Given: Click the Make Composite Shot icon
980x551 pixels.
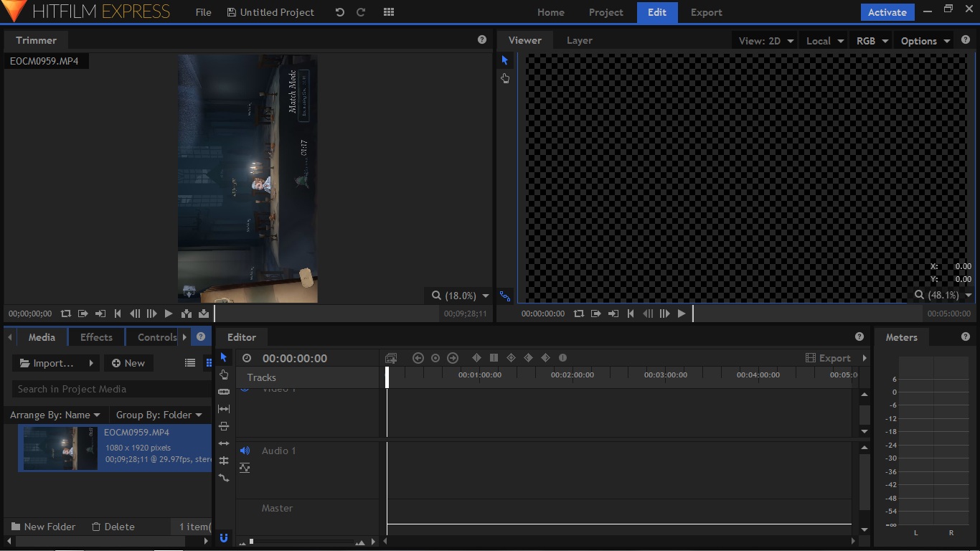Looking at the screenshot, I should click(391, 358).
